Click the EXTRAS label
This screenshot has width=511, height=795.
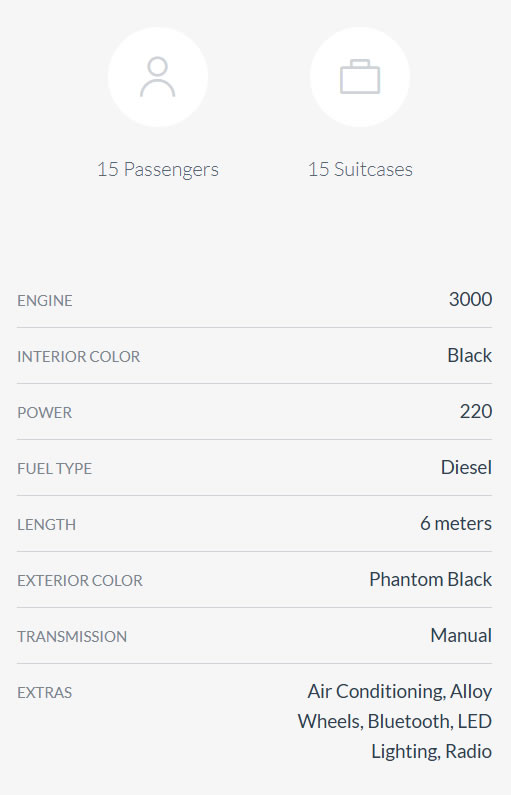pyautogui.click(x=45, y=693)
